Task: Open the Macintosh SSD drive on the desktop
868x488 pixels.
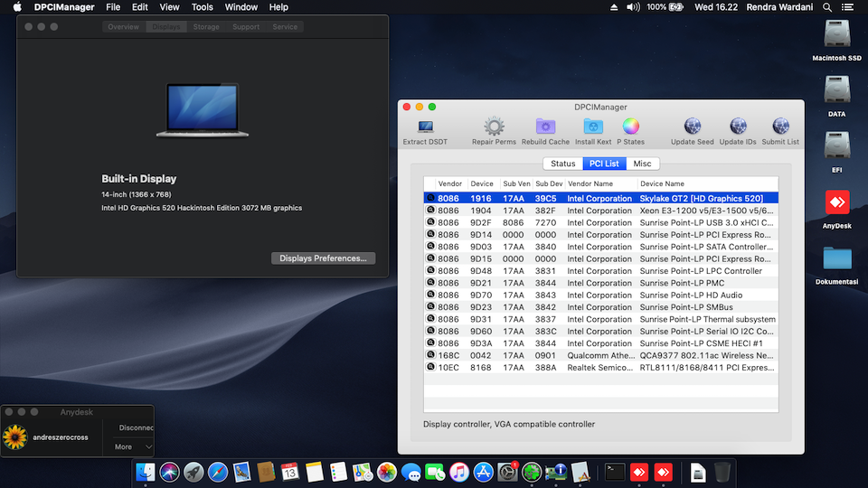Action: pyautogui.click(x=836, y=34)
